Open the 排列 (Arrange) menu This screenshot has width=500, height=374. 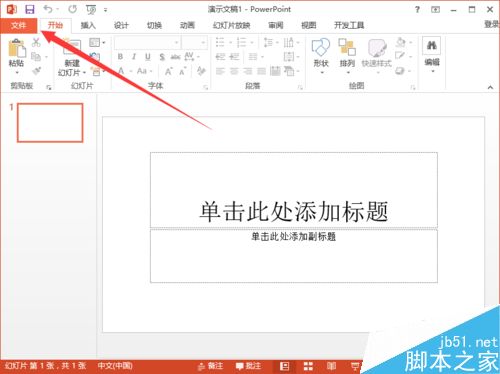[x=347, y=55]
